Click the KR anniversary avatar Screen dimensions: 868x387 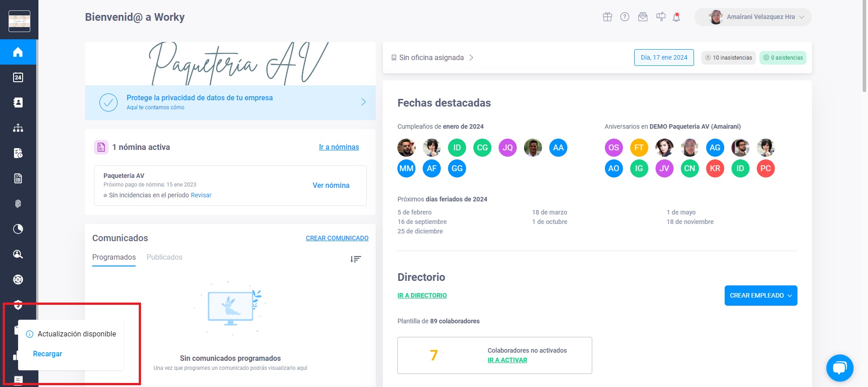coord(715,168)
